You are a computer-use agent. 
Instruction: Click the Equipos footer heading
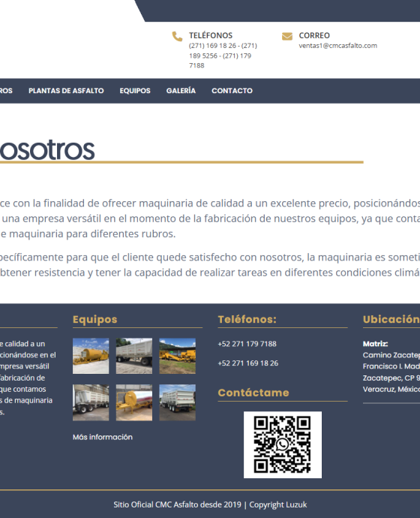95,320
